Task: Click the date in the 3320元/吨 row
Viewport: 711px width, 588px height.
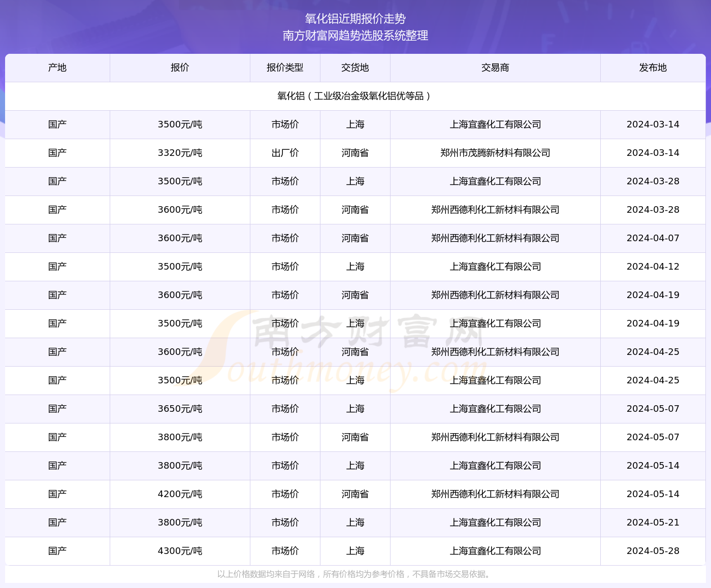Action: (x=653, y=153)
